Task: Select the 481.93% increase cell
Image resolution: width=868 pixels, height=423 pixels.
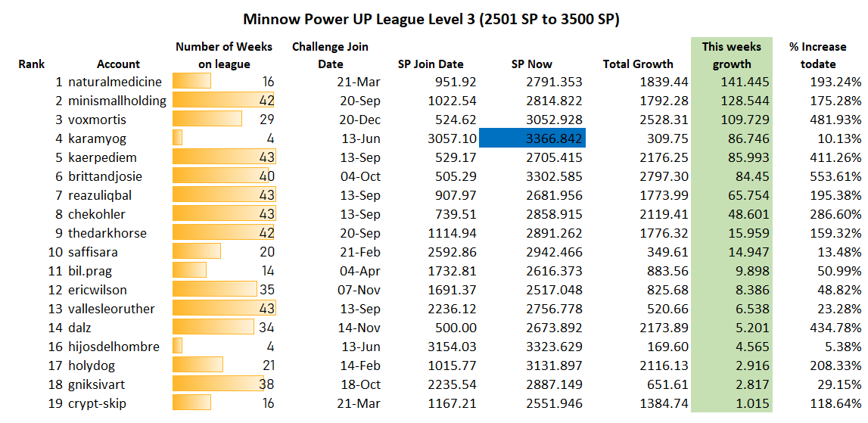Action: [x=836, y=120]
